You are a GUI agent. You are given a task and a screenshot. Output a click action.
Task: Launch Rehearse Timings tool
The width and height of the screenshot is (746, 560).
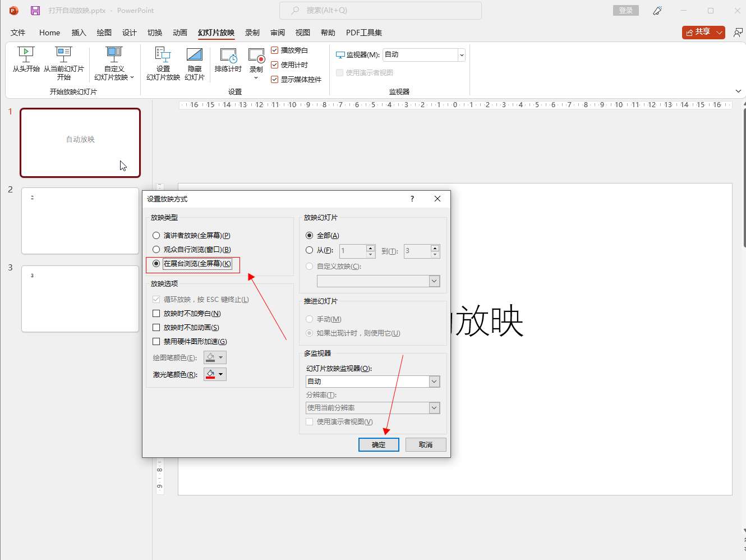coord(228,59)
